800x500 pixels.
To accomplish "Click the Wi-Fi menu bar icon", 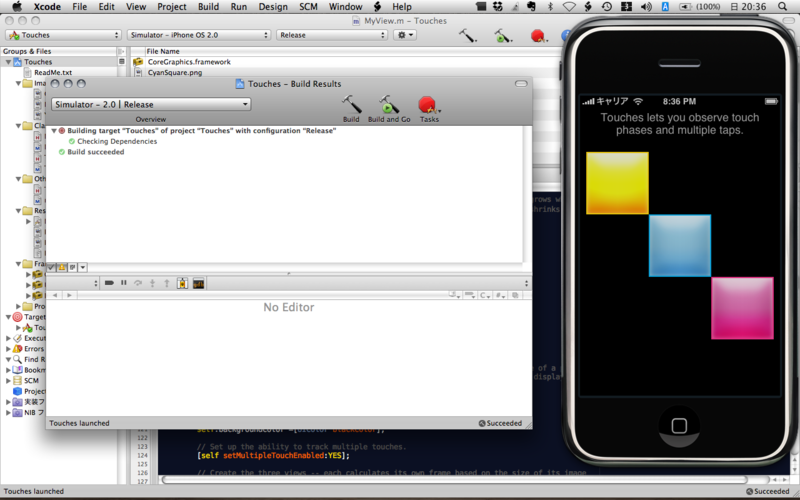I will [569, 7].
